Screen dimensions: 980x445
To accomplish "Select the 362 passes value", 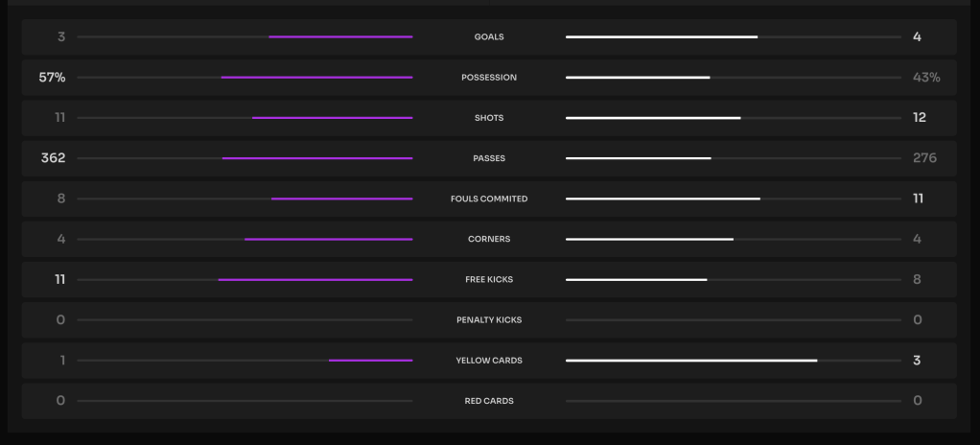I will click(x=54, y=158).
